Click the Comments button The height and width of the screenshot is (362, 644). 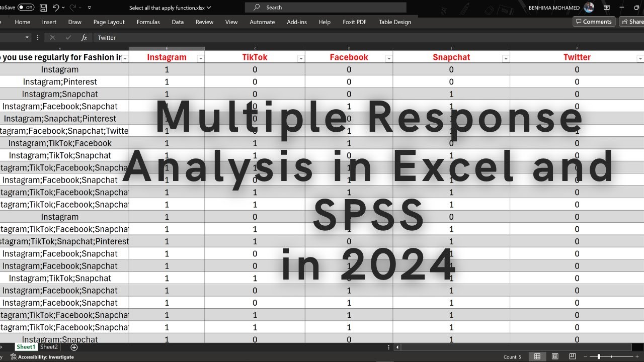594,22
